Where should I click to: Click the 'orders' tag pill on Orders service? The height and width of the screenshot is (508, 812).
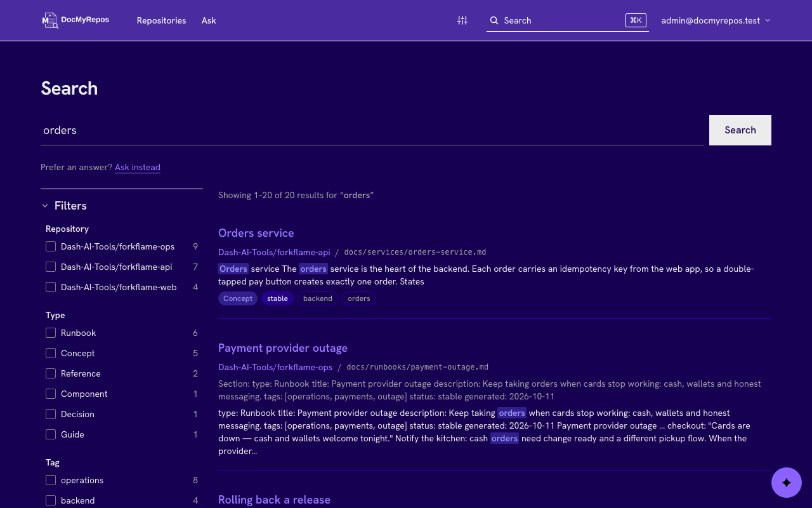359,298
